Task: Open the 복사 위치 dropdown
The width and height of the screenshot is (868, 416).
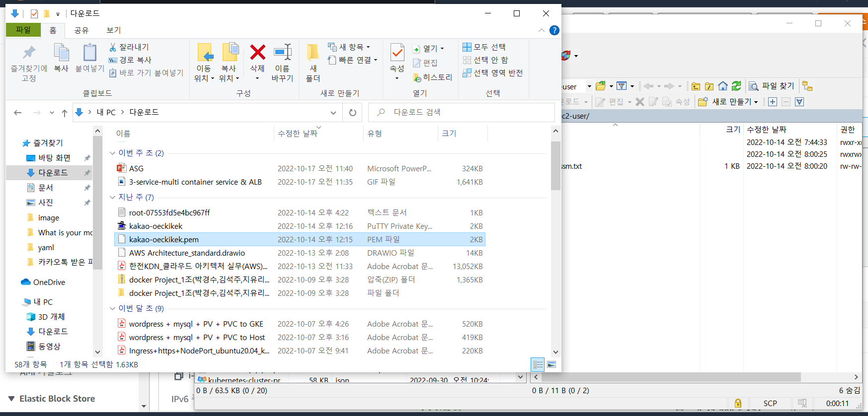Action: 229,78
